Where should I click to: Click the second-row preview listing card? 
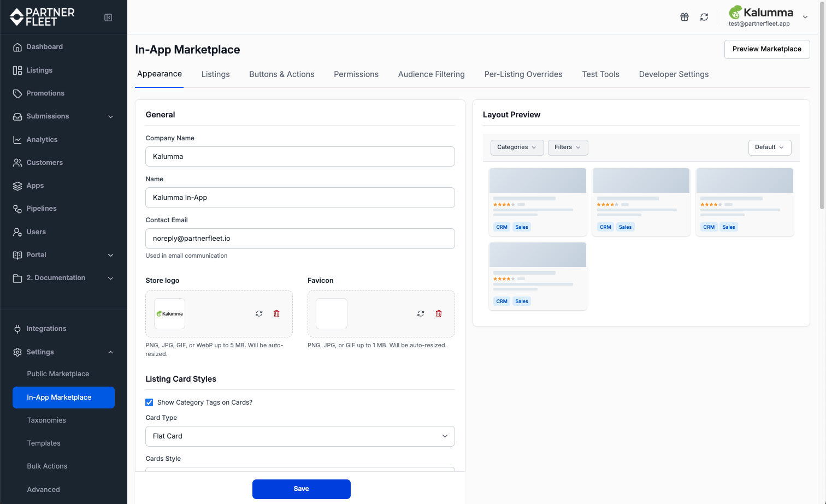(x=538, y=276)
